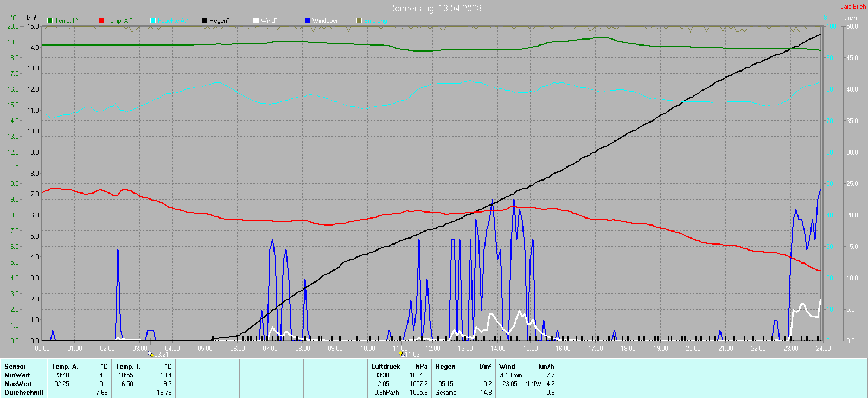Click the 18:00 label on the time axis
This screenshot has width=868, height=398.
tap(628, 349)
